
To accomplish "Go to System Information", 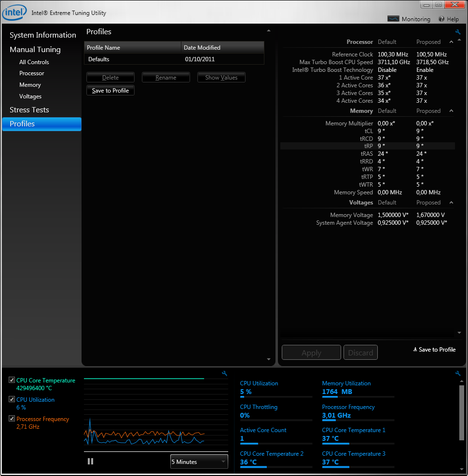I will [x=42, y=35].
